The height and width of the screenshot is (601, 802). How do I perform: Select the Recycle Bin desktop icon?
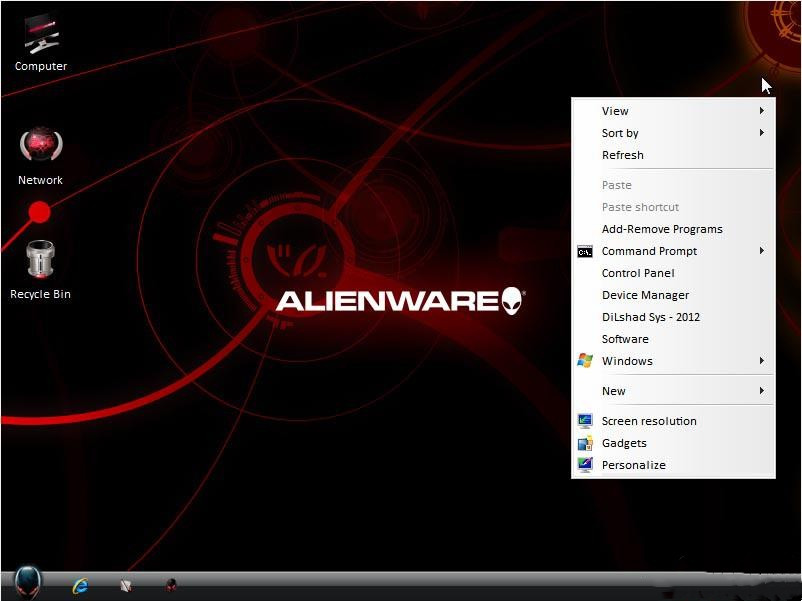[40, 270]
